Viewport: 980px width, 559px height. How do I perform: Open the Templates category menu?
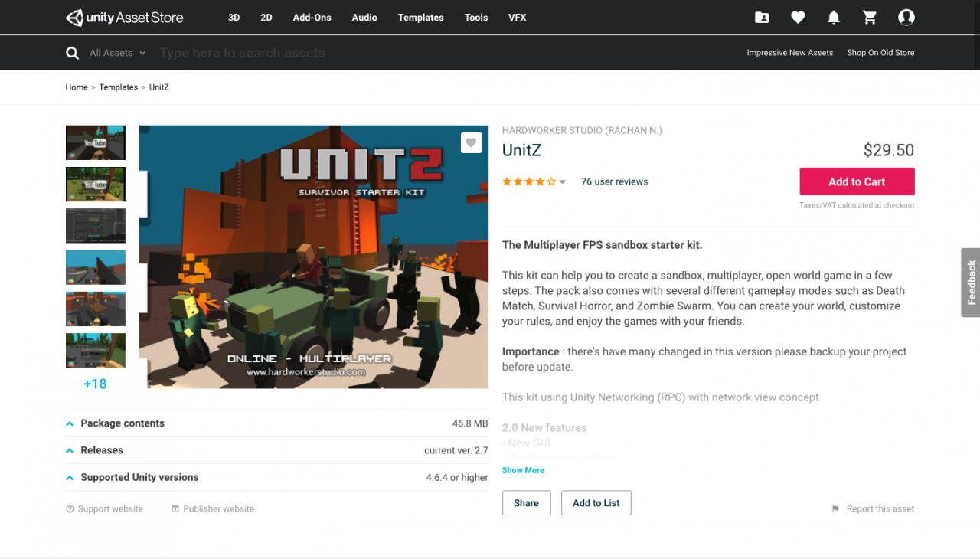[421, 18]
